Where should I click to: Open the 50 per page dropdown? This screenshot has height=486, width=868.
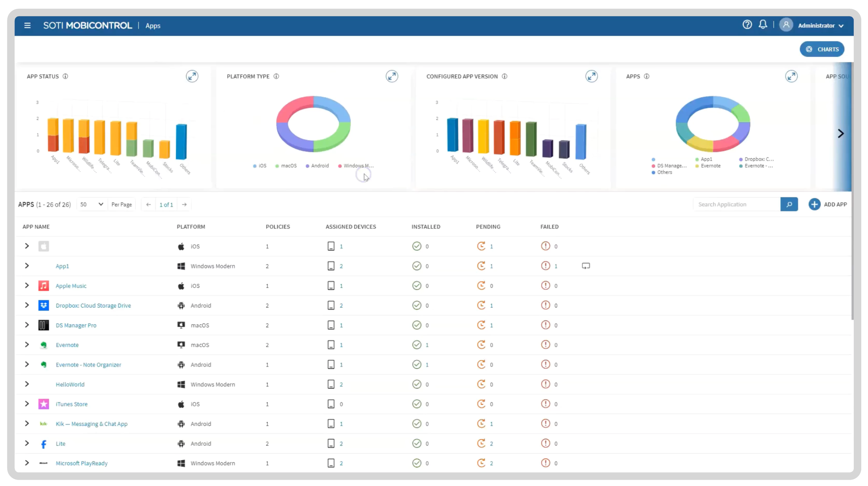(x=92, y=205)
